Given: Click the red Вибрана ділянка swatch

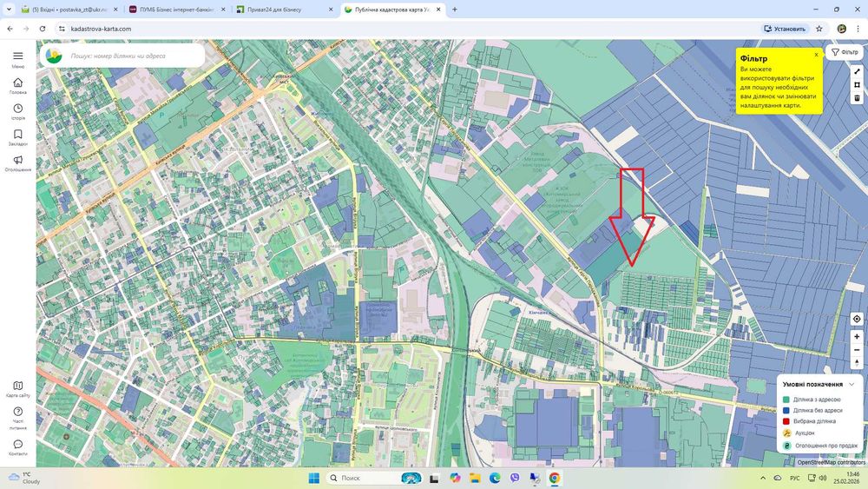Looking at the screenshot, I should [786, 421].
